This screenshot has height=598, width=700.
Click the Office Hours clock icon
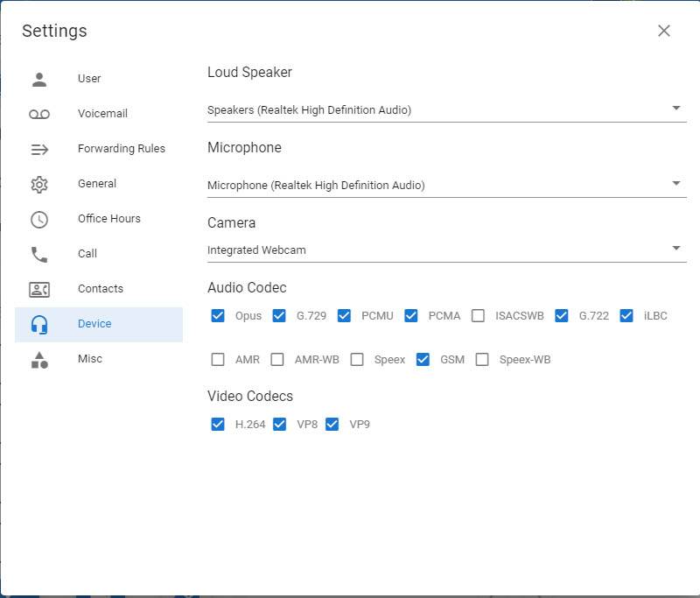tap(39, 219)
